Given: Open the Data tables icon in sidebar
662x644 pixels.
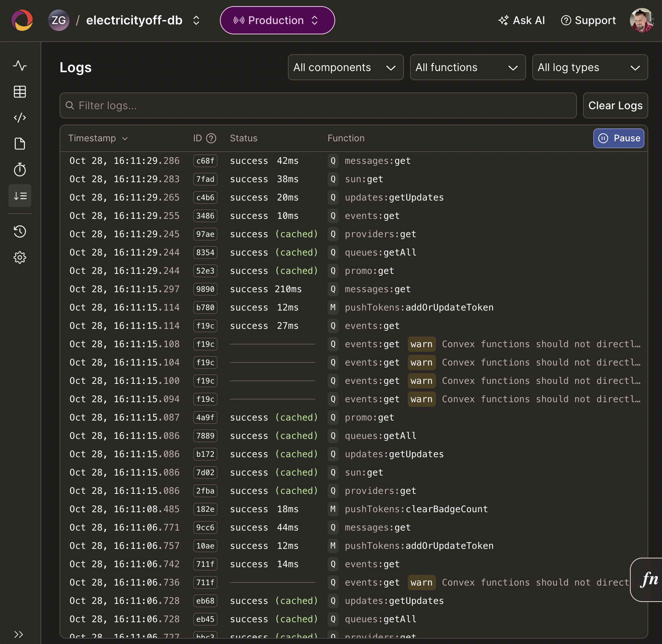Looking at the screenshot, I should (x=20, y=92).
